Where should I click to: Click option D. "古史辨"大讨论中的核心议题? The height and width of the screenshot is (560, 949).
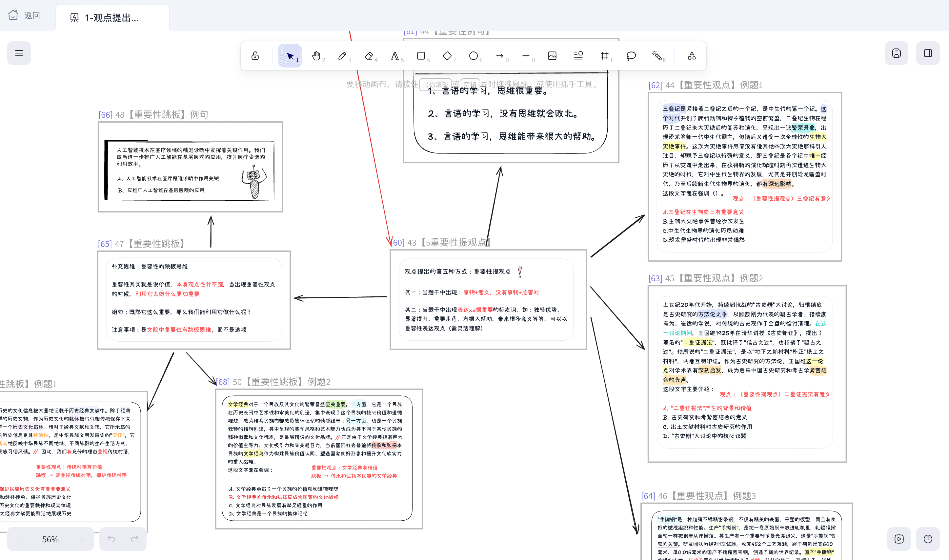(x=704, y=436)
